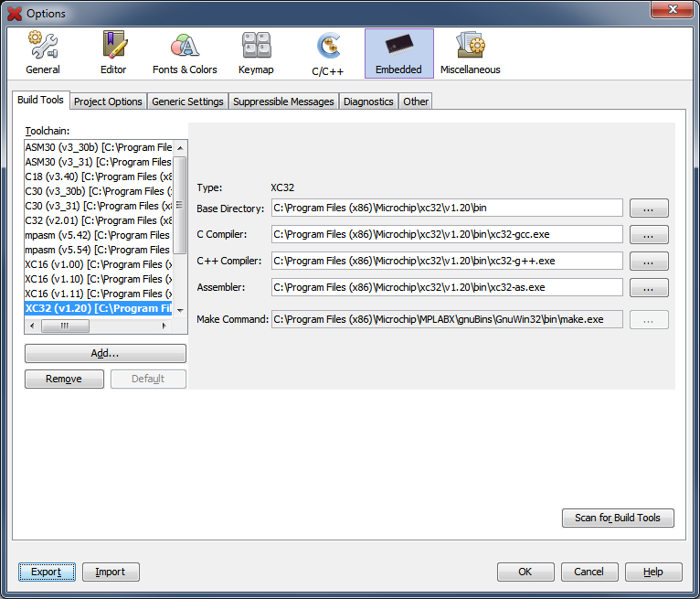The width and height of the screenshot is (700, 599).
Task: Switch to the Build Tools tab
Action: [x=40, y=100]
